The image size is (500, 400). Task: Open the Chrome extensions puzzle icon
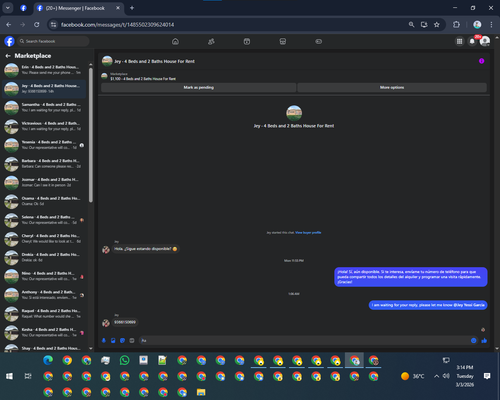click(x=456, y=25)
